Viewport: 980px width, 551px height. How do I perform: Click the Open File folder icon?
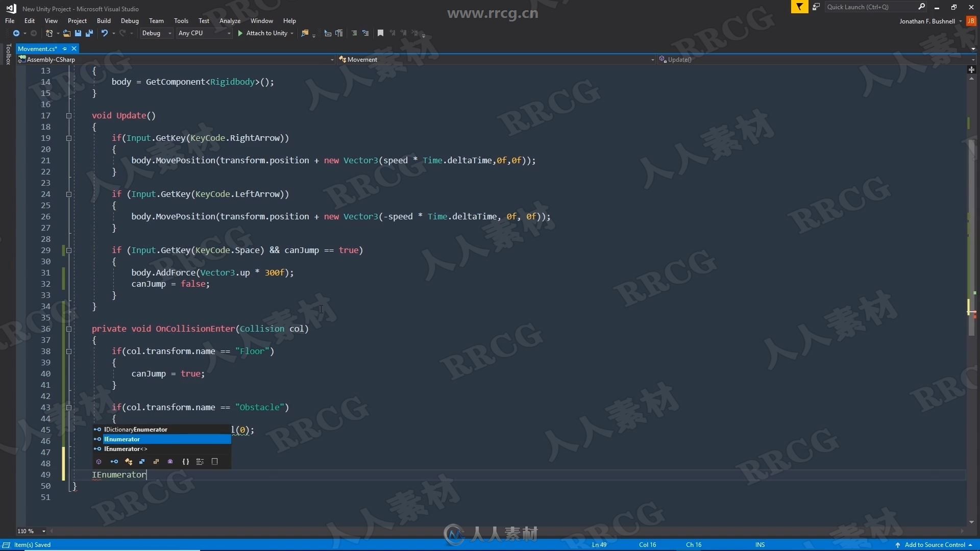(x=66, y=33)
